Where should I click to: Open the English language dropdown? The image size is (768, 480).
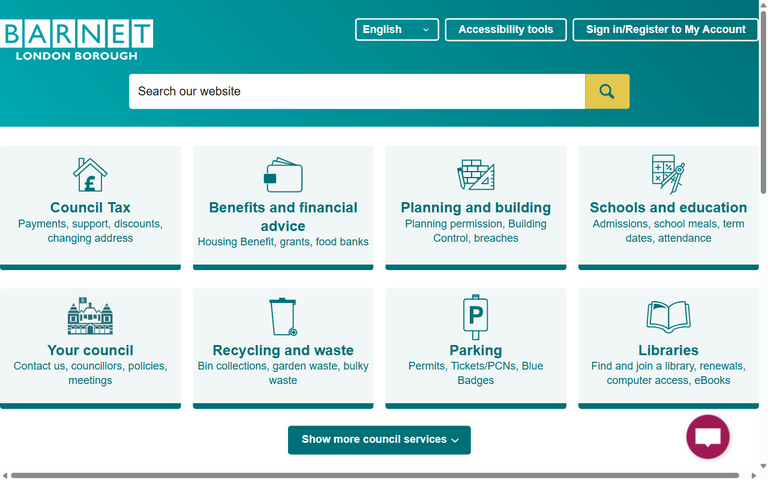pyautogui.click(x=397, y=30)
